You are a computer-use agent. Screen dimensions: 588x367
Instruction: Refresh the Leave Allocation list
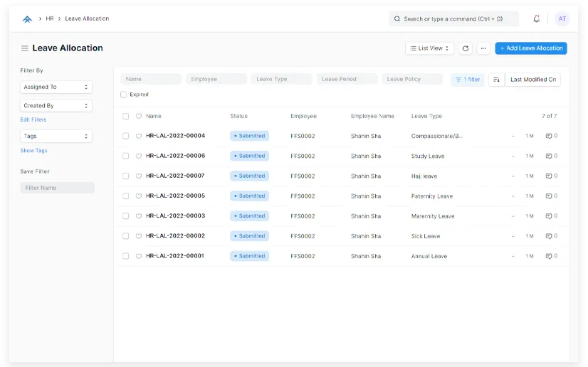pyautogui.click(x=466, y=48)
